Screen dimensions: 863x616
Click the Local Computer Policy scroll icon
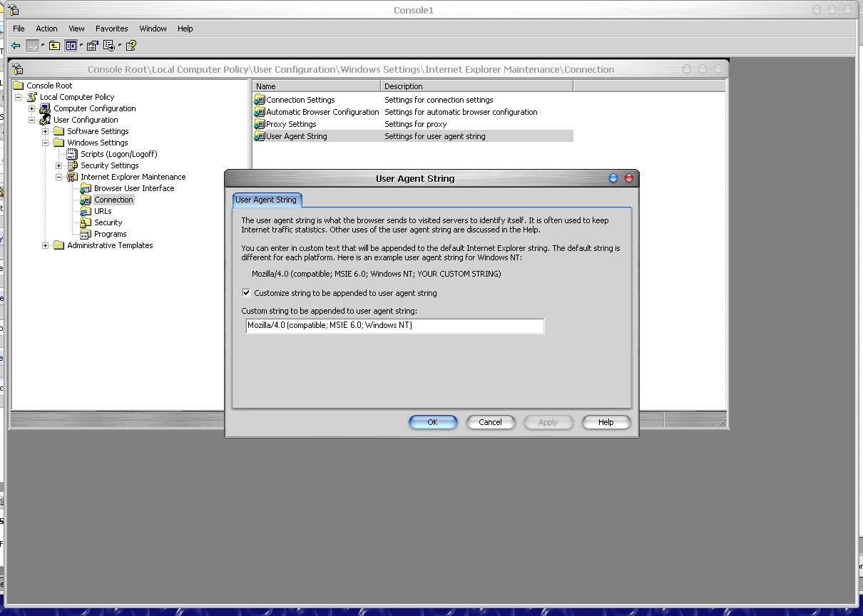coord(32,97)
